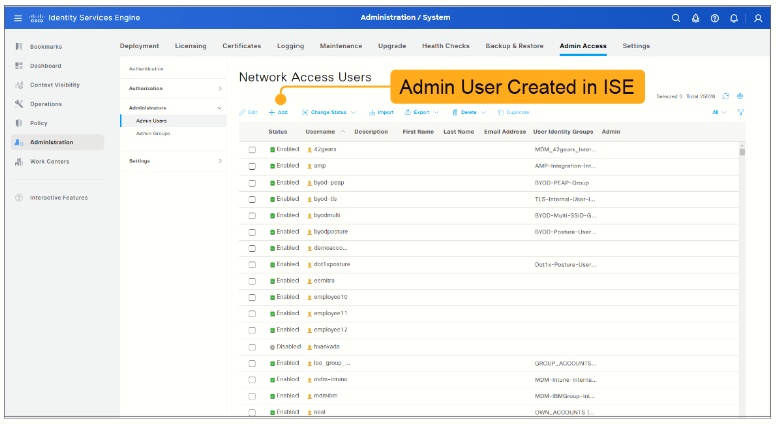
Task: Click the search magnifier icon in header
Action: click(676, 18)
